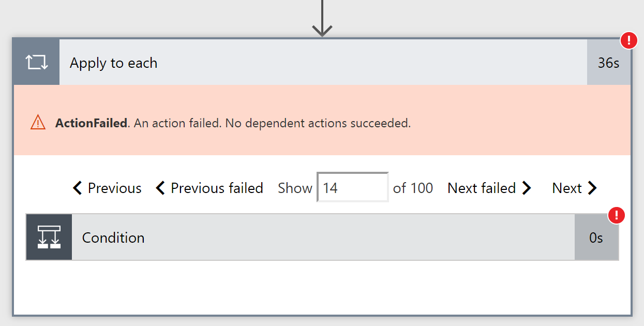
Task: Click the left chevron beside Previous failed
Action: click(160, 188)
